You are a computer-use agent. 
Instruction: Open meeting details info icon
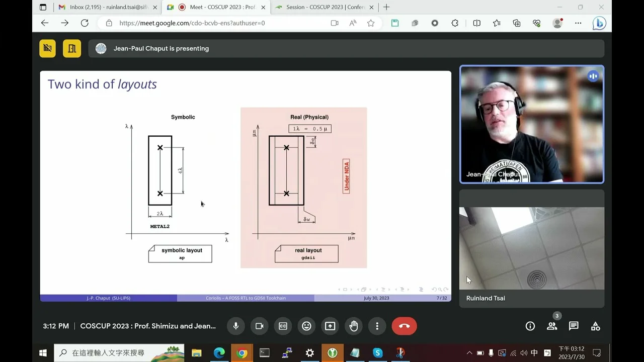click(530, 326)
